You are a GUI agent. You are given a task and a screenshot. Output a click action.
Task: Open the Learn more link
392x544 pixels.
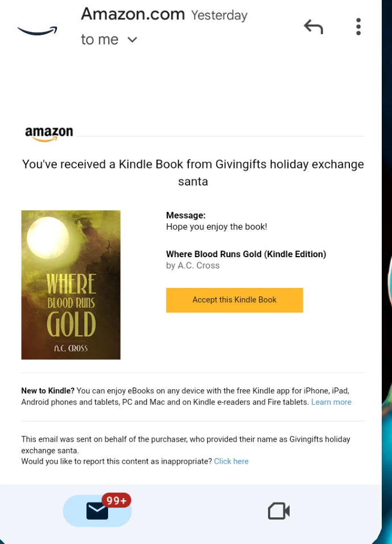(331, 402)
